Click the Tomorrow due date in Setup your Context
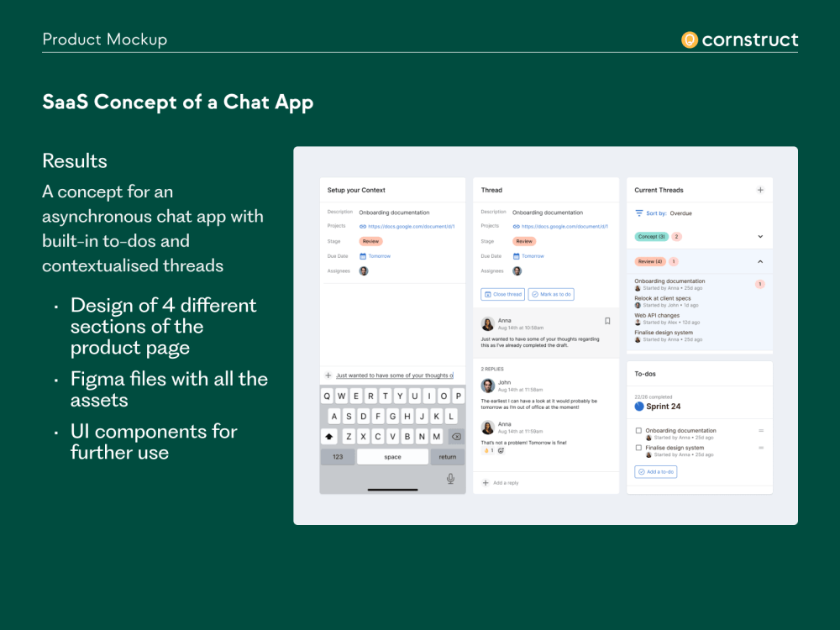This screenshot has height=630, width=840. pos(380,256)
